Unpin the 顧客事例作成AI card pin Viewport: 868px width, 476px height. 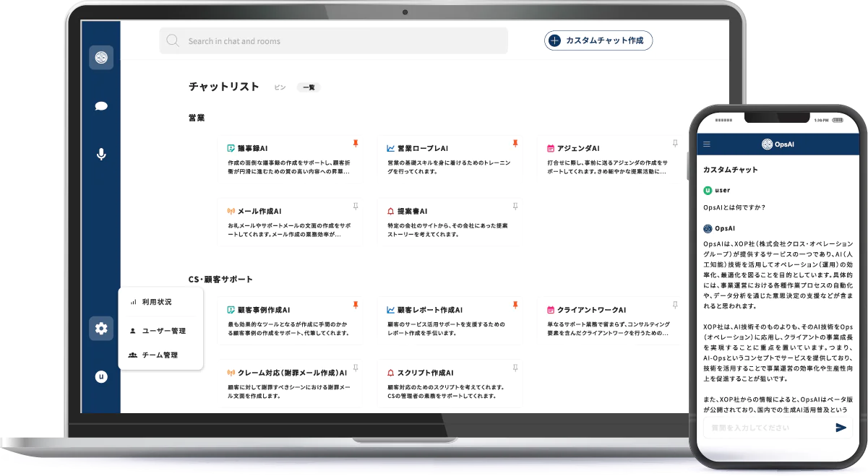(x=356, y=306)
